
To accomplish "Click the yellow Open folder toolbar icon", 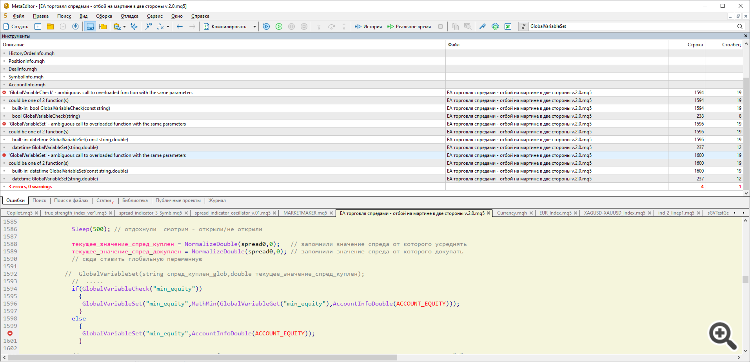I will tap(50, 26).
